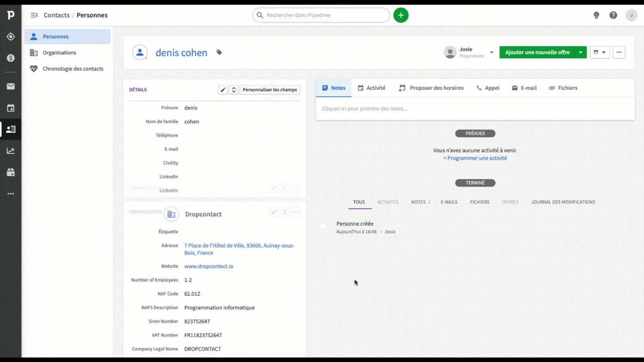Open Products briefcase icon in sidebar
Image resolution: width=644 pixels, height=362 pixels.
pos(11,172)
